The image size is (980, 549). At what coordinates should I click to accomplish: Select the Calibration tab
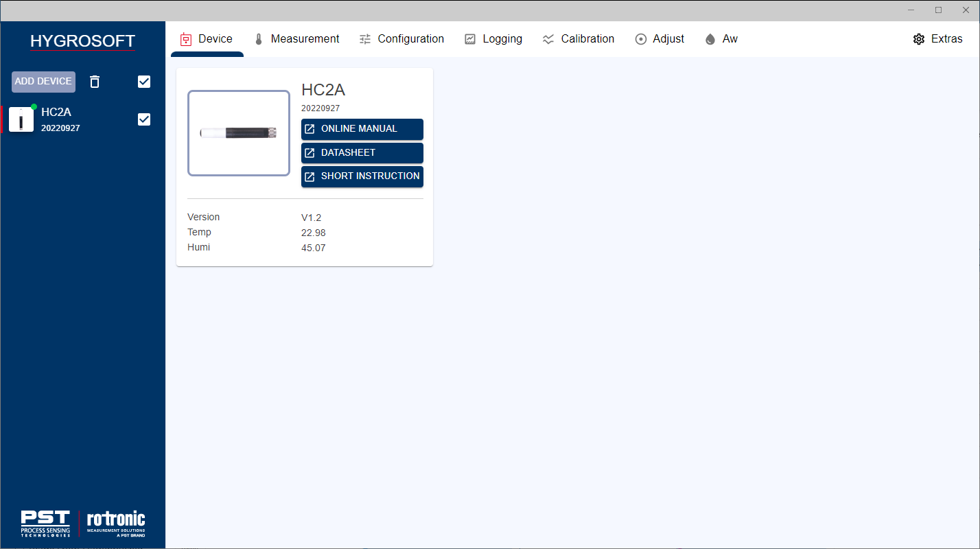coord(578,39)
